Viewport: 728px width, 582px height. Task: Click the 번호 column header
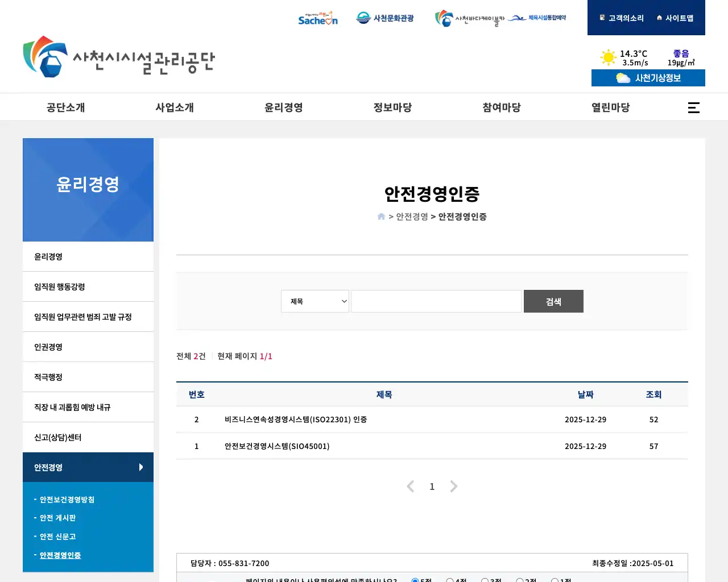click(196, 394)
